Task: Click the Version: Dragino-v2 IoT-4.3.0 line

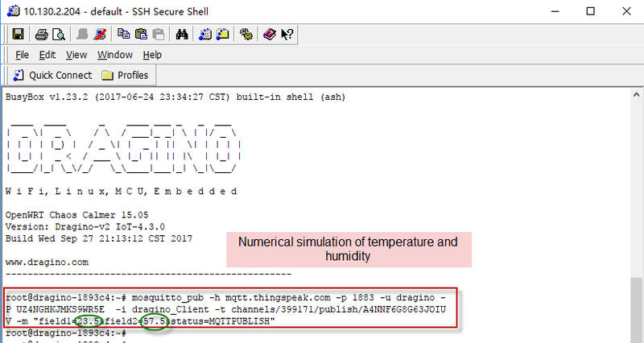Action: [x=85, y=226]
